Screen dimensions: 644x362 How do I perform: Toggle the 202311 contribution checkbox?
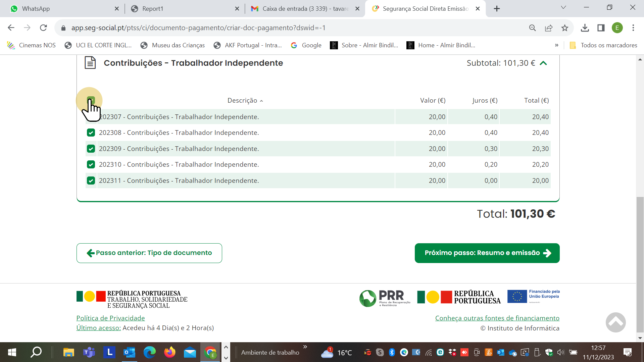point(91,181)
